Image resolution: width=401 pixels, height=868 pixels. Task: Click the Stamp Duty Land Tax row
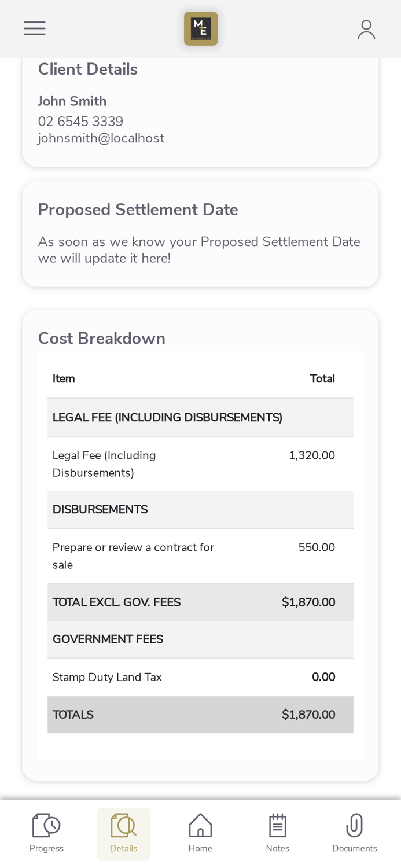coord(200,677)
